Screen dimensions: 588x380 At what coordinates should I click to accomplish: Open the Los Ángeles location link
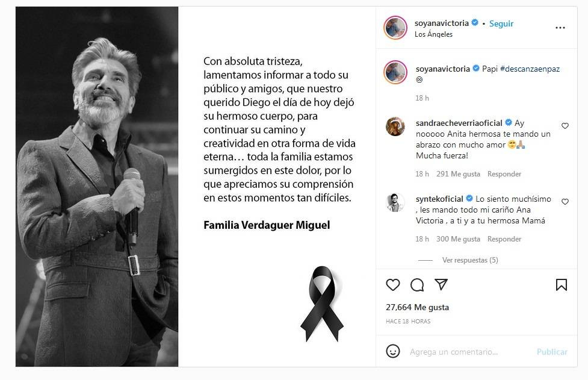pyautogui.click(x=433, y=34)
